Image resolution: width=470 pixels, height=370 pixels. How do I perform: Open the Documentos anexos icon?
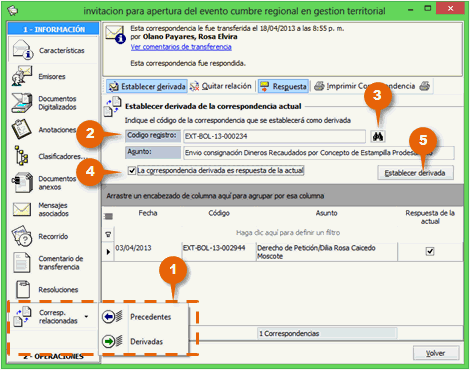point(22,182)
